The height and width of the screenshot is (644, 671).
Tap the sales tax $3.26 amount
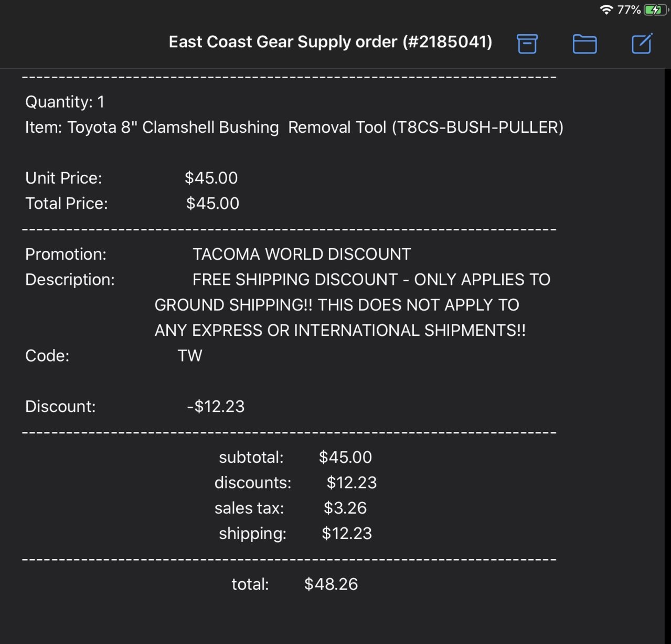click(345, 508)
